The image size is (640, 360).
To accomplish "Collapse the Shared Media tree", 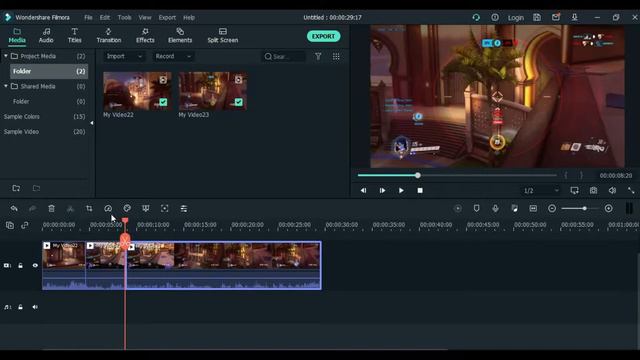I will tap(6, 86).
